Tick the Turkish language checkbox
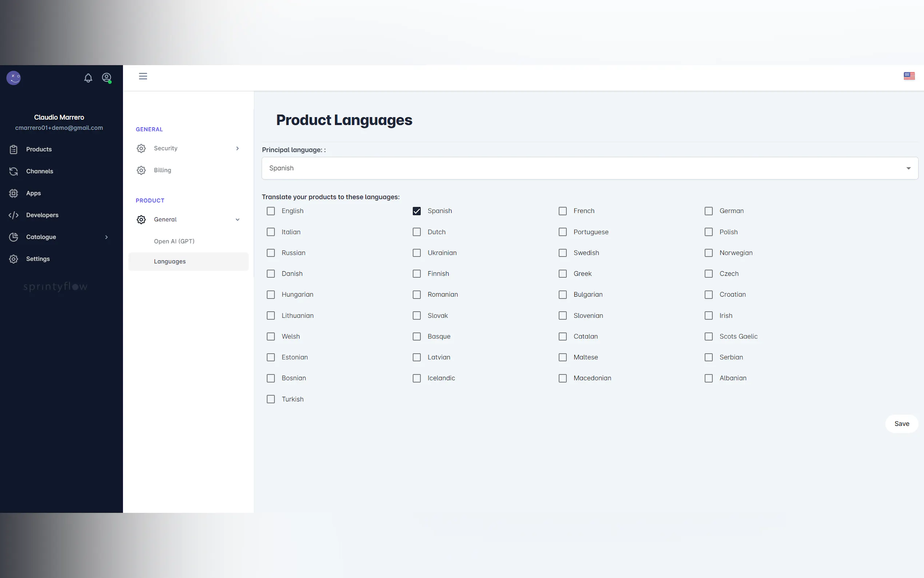This screenshot has height=578, width=924. tap(271, 399)
